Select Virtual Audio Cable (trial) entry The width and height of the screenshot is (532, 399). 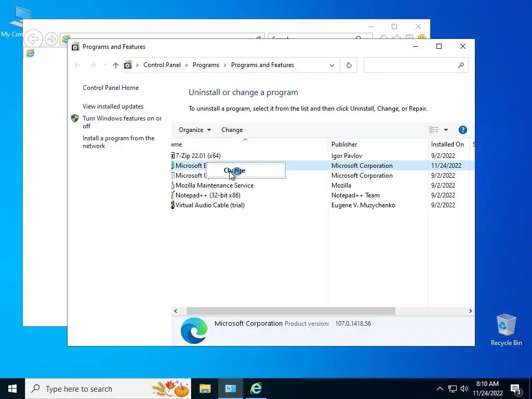pos(210,205)
